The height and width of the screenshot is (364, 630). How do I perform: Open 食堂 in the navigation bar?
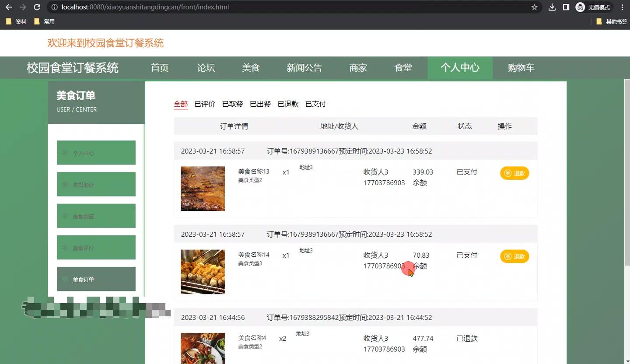tap(403, 68)
